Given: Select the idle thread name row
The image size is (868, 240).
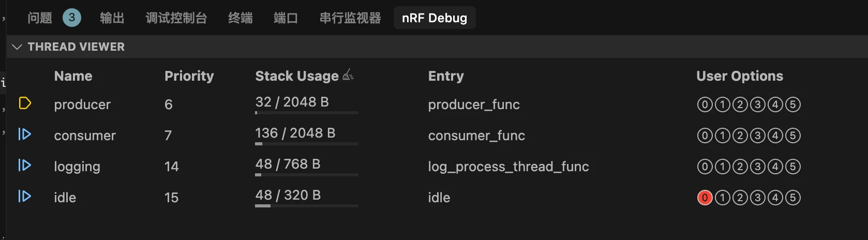Looking at the screenshot, I should (x=65, y=198).
